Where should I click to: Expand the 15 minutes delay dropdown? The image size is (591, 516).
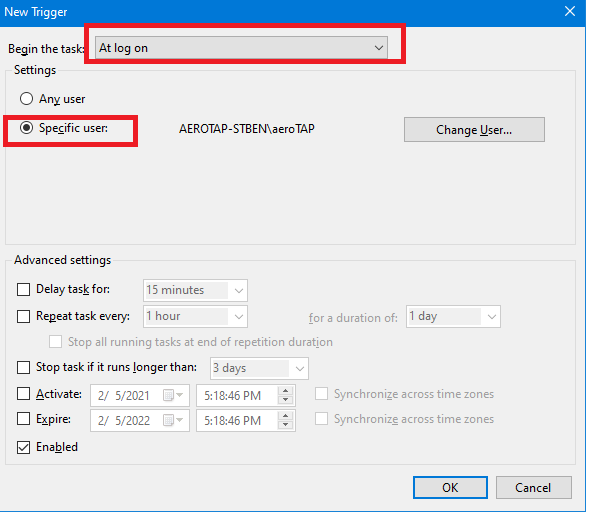195,290
